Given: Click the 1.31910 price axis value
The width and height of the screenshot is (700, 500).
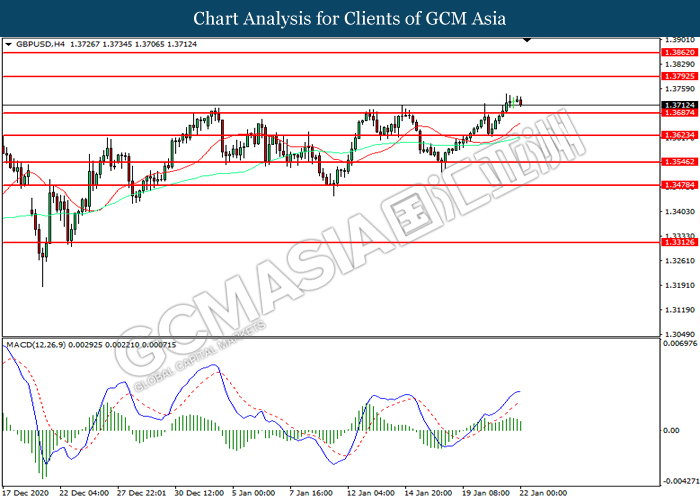Looking at the screenshot, I should pyautogui.click(x=679, y=285).
